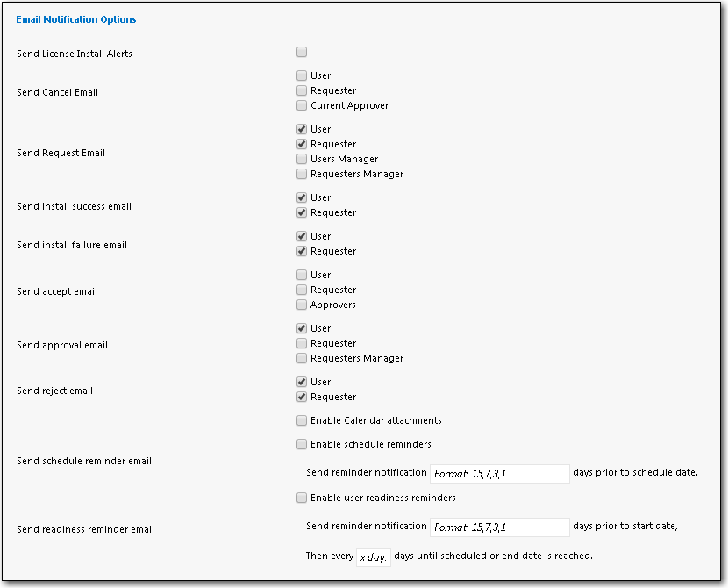This screenshot has width=728, height=588.
Task: Enable Requesters Manager for approval email
Action: click(302, 358)
